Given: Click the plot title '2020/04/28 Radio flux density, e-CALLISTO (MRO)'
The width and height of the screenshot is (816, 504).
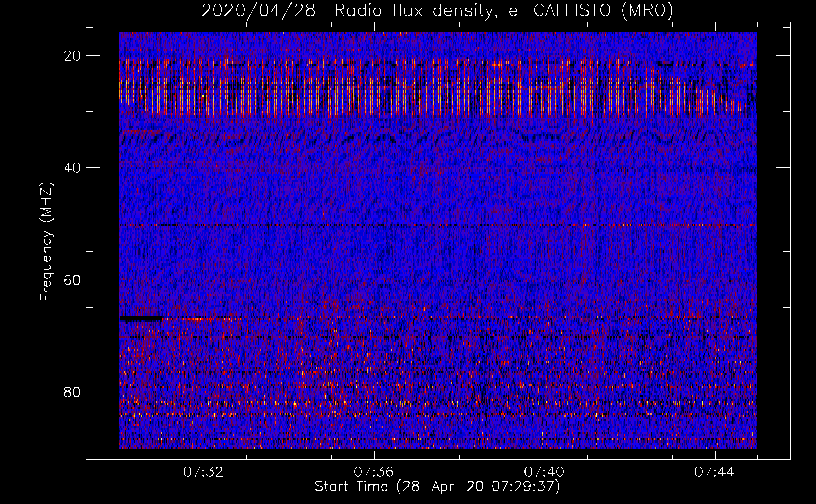Looking at the screenshot, I should (x=437, y=10).
